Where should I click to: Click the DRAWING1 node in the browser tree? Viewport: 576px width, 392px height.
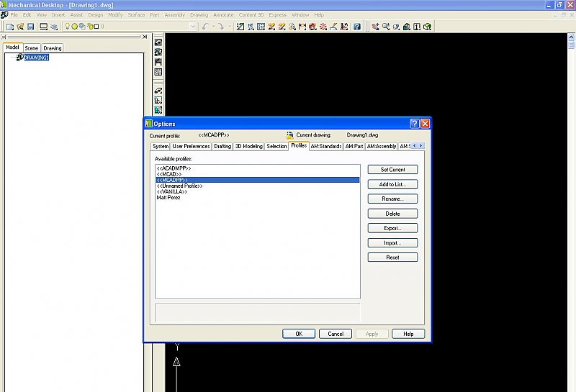(36, 58)
